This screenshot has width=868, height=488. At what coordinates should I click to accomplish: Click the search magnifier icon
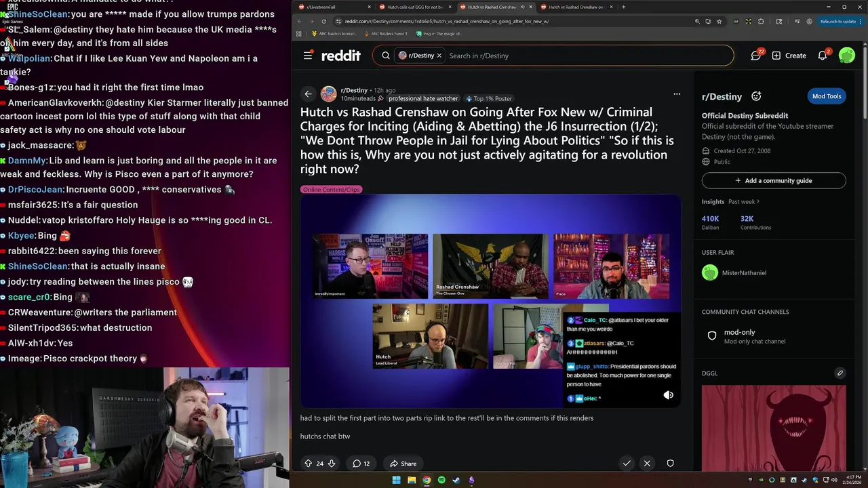386,56
